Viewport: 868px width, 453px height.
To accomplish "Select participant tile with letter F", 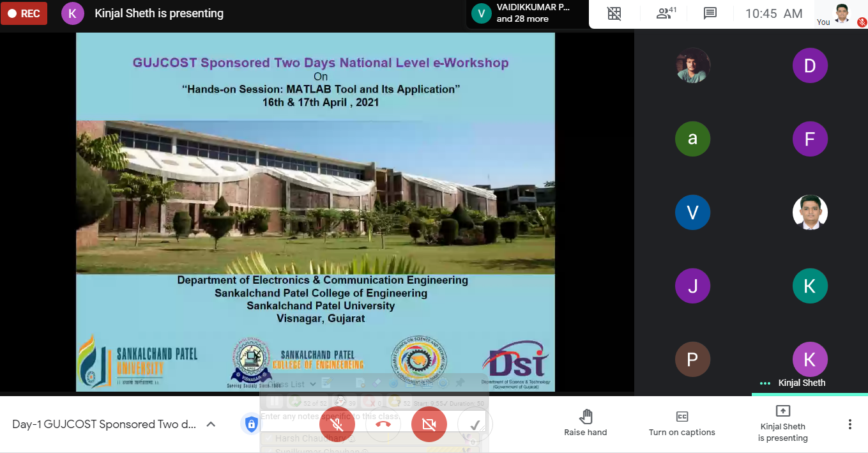I will click(x=810, y=139).
